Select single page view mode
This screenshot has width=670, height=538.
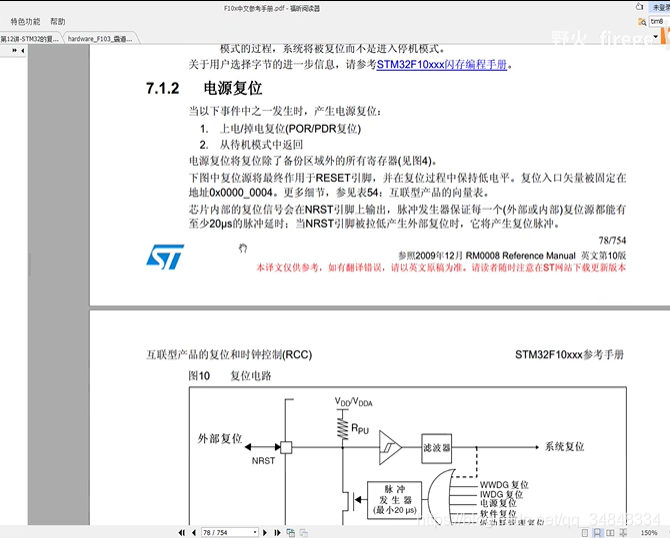pos(585,533)
